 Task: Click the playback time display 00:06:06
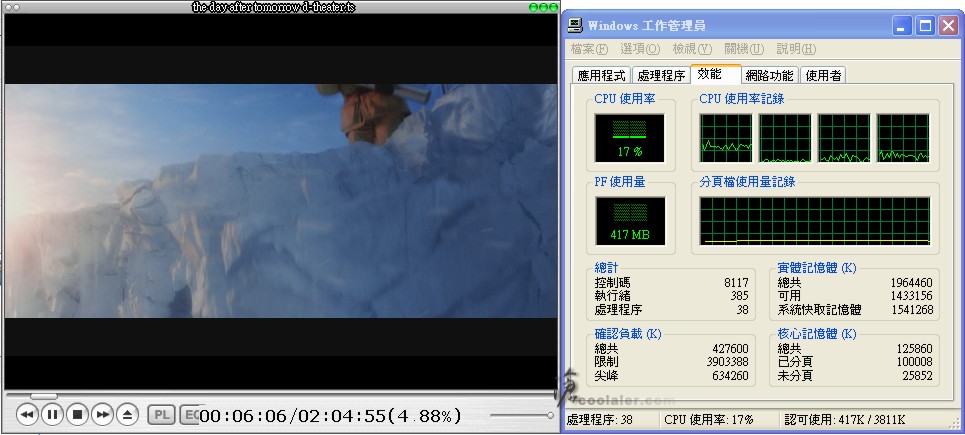click(x=244, y=416)
